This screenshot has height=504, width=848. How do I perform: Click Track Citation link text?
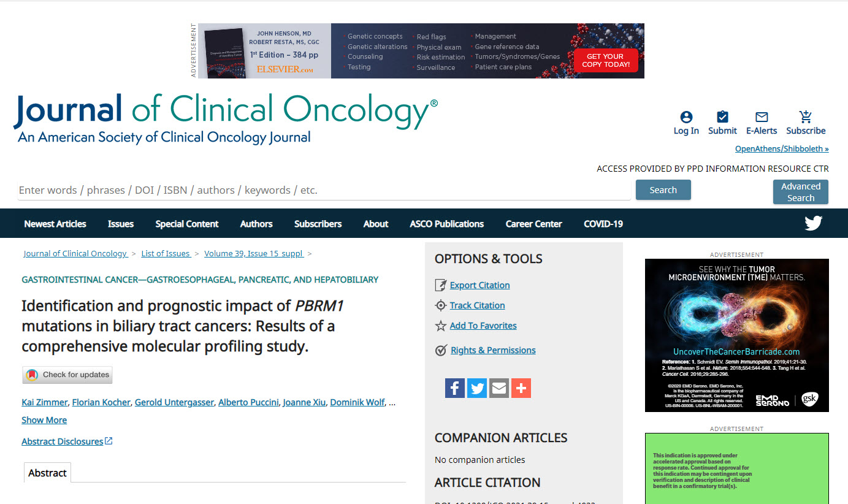click(477, 305)
